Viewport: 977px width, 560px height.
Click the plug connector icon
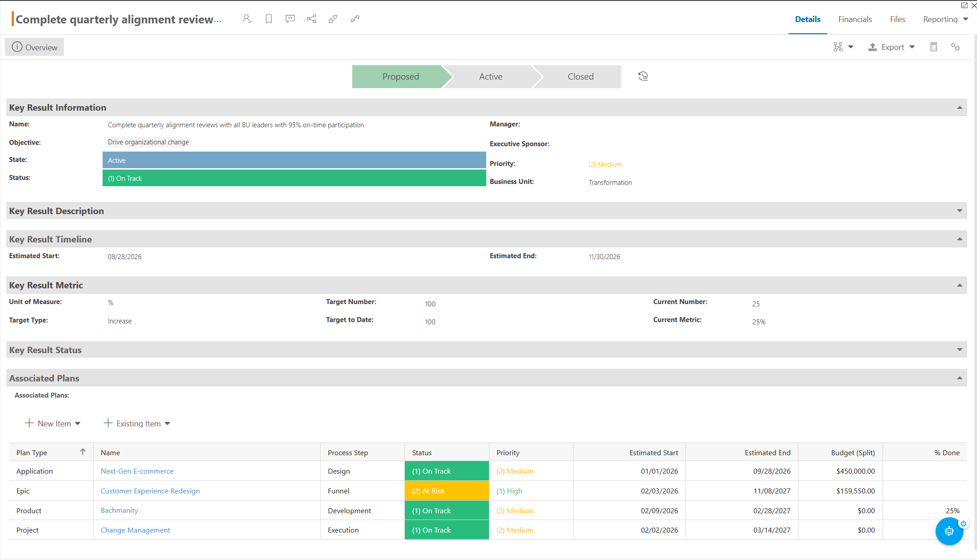[x=333, y=19]
